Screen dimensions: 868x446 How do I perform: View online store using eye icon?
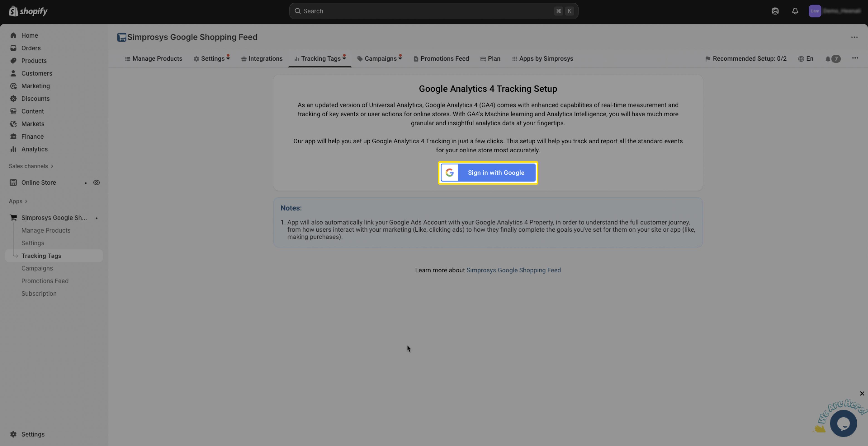click(96, 182)
